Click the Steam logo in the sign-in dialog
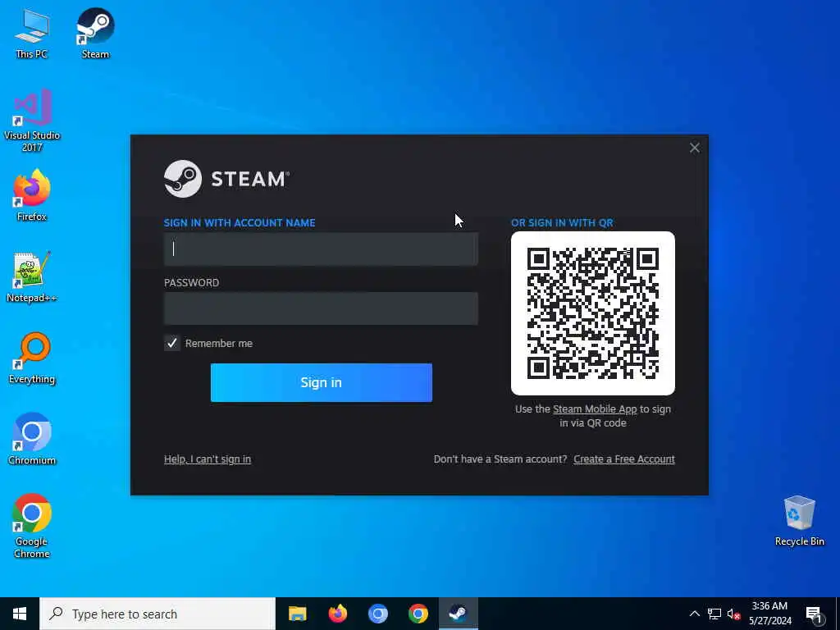This screenshot has height=630, width=840. click(226, 179)
